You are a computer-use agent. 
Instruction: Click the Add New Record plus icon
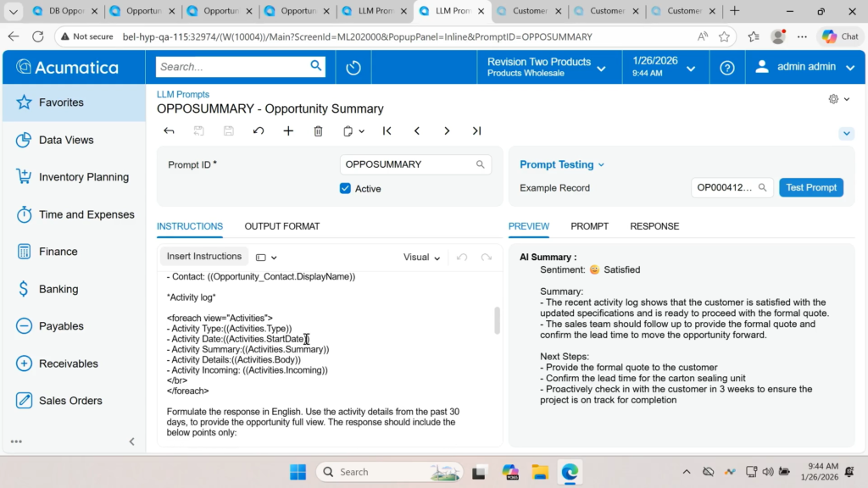pos(288,131)
